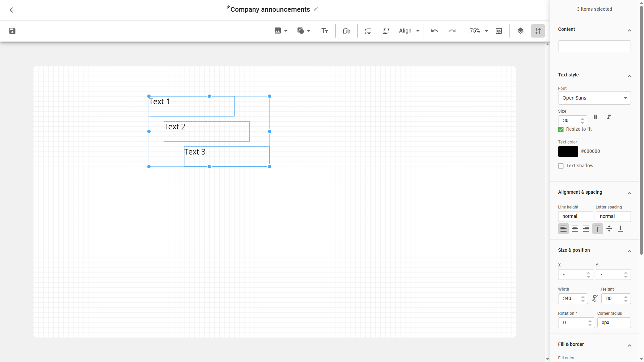
Task: Increase height with the up stepper
Action: pos(626,297)
